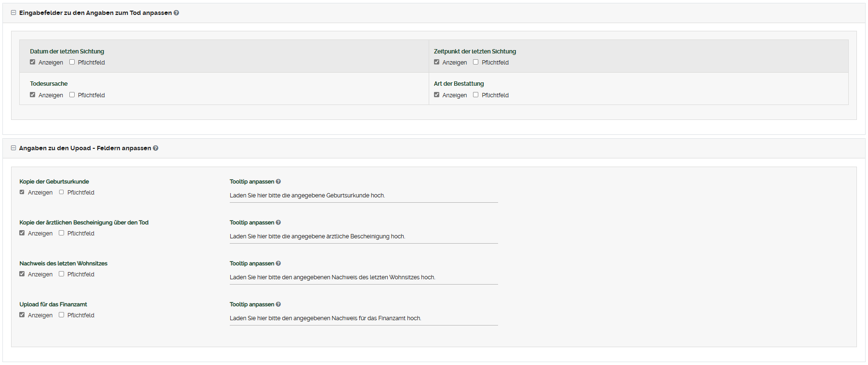This screenshot has width=868, height=365.
Task: Edit the Finanzamt tooltip text field
Action: tap(363, 318)
